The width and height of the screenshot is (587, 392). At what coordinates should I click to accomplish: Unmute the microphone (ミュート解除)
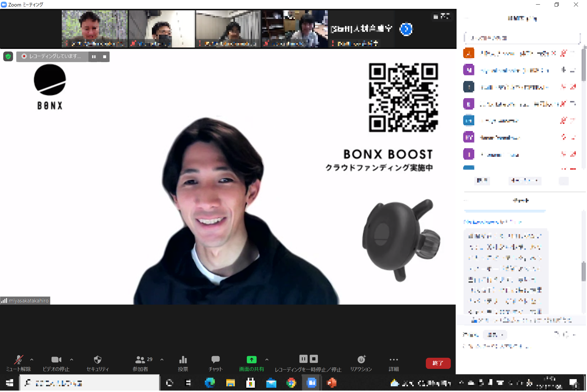[x=19, y=360]
